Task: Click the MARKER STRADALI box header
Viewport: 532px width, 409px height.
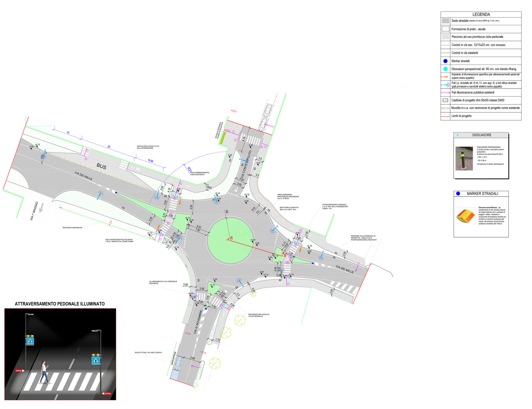Action: tap(482, 194)
